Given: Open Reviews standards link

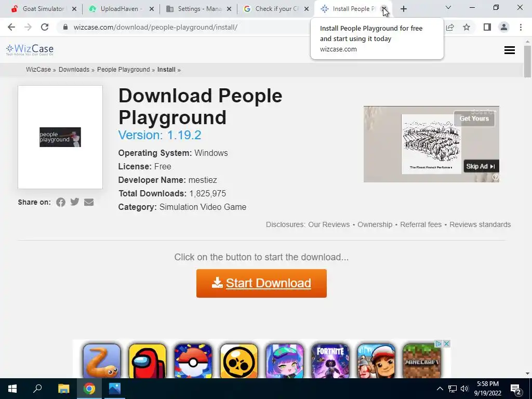Looking at the screenshot, I should (480, 224).
